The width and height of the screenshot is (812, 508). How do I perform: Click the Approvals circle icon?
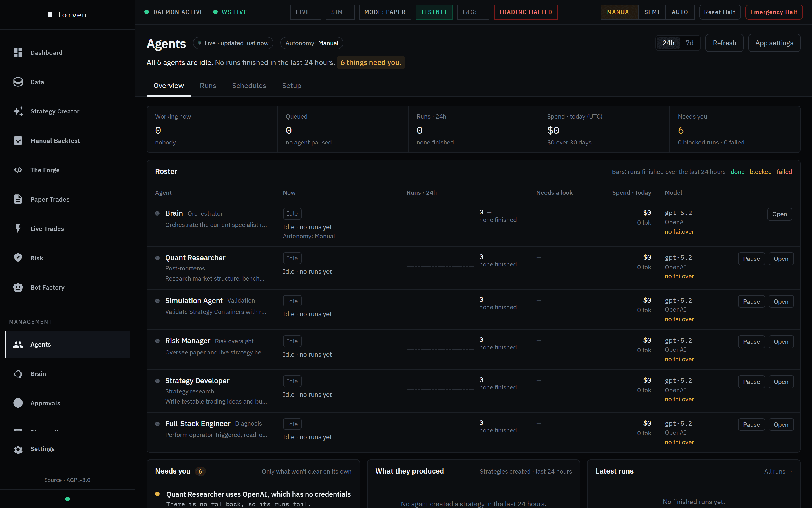coord(18,403)
